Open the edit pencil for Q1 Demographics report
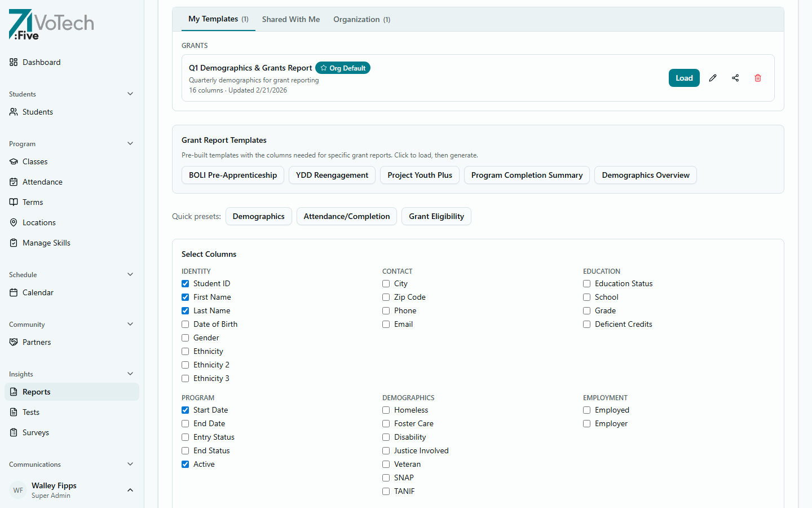Screen dimensions: 812x508 (x=713, y=78)
